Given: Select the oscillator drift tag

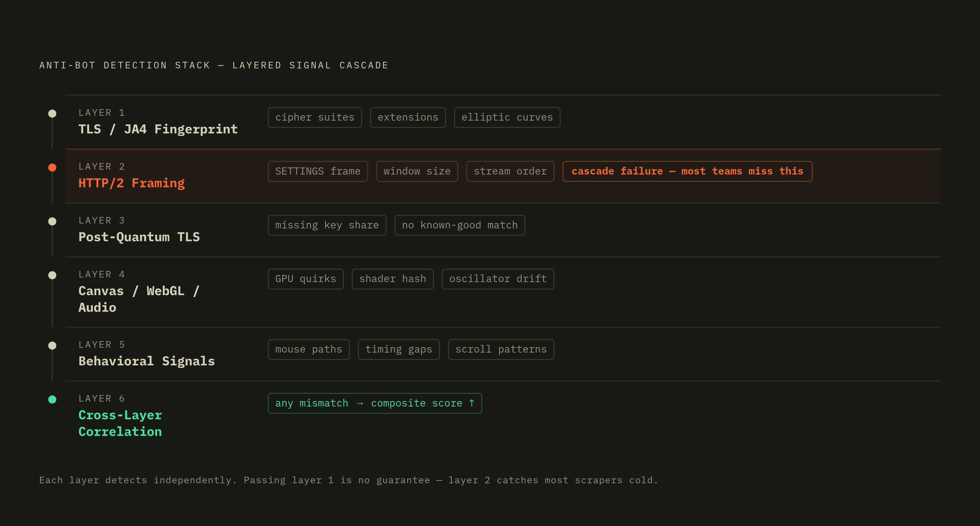Looking at the screenshot, I should (498, 279).
